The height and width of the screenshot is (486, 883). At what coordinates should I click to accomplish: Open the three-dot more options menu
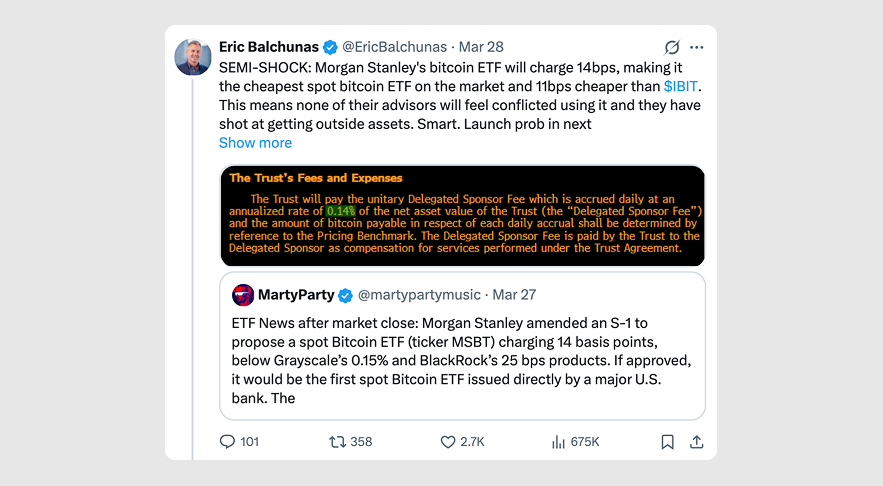[697, 48]
